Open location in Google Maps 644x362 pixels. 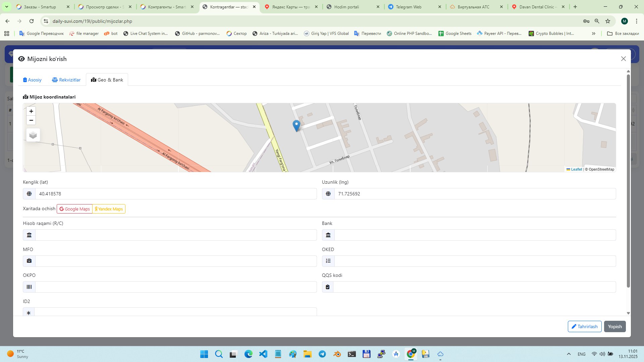click(74, 209)
